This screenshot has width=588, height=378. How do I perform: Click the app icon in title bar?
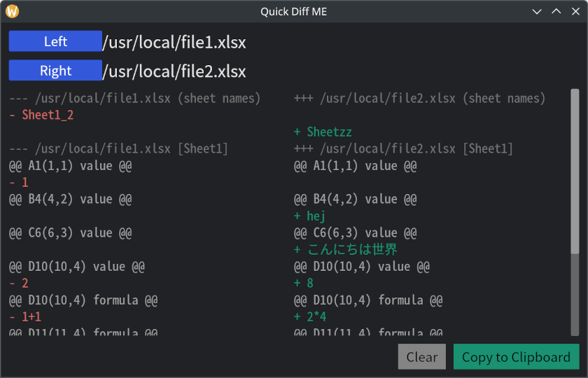(x=12, y=11)
